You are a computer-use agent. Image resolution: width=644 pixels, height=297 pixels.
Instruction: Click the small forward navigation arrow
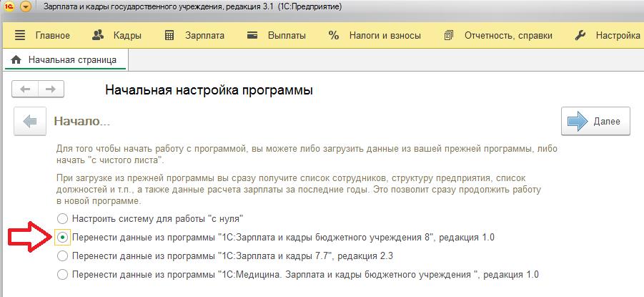click(51, 89)
